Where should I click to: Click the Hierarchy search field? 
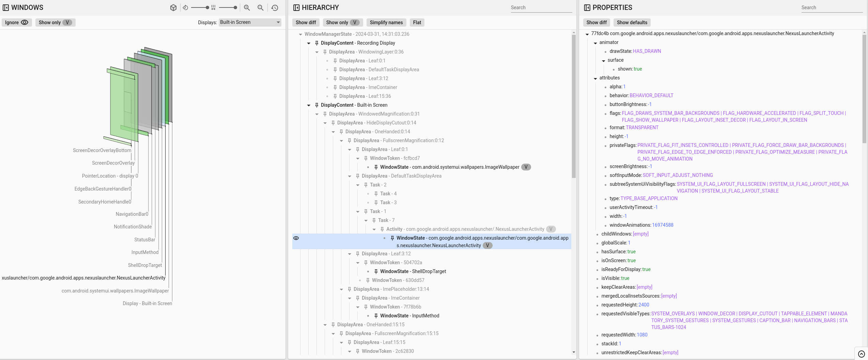[x=541, y=7]
